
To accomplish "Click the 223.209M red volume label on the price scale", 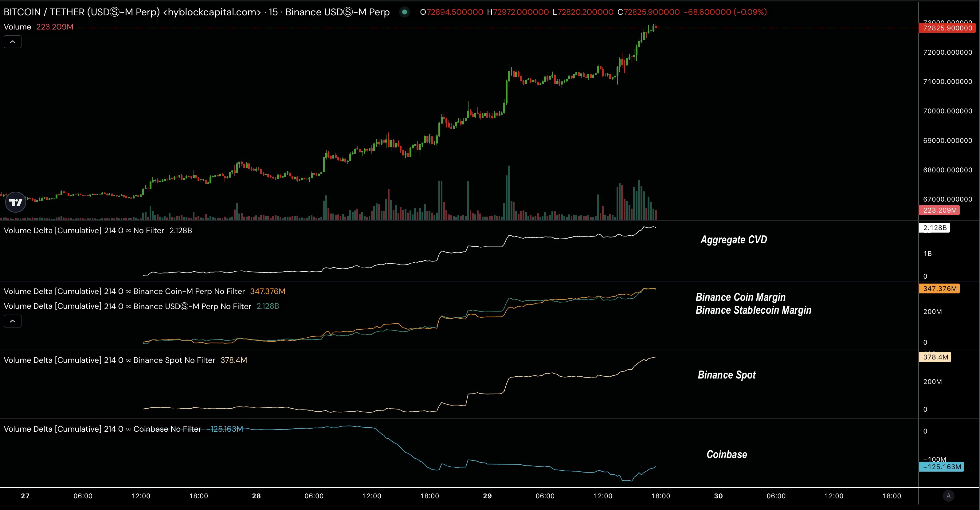I will pos(940,210).
